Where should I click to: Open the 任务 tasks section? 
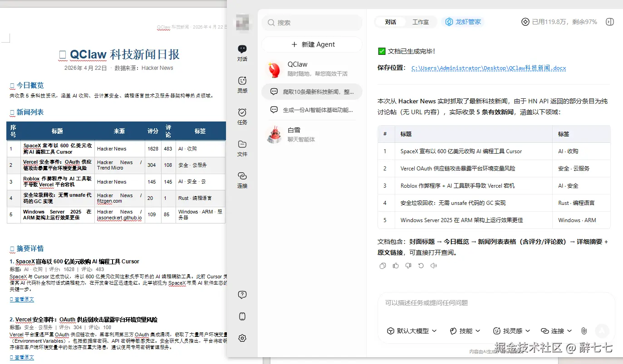click(x=242, y=116)
